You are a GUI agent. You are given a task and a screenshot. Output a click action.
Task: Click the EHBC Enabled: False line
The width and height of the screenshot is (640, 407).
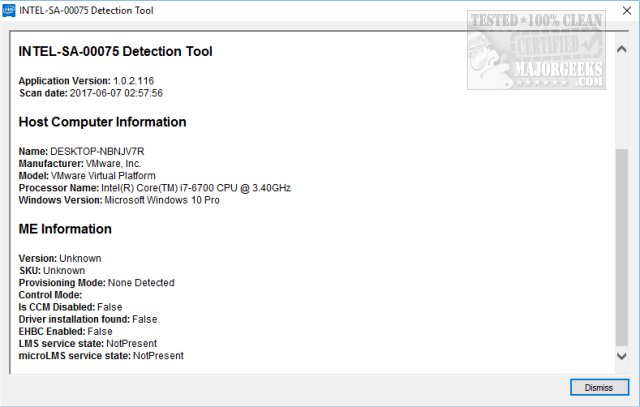click(65, 331)
